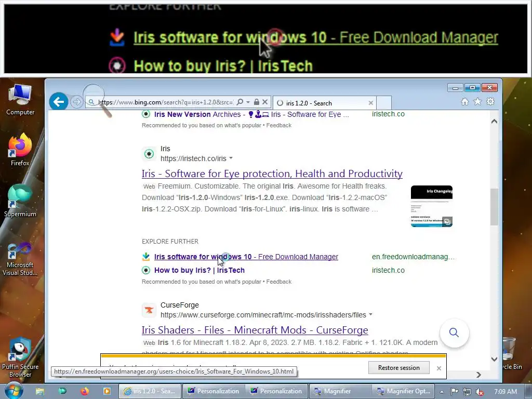Image resolution: width=532 pixels, height=399 pixels.
Task: Switch to Magnifier Opt... taskbar button
Action: (x=403, y=391)
